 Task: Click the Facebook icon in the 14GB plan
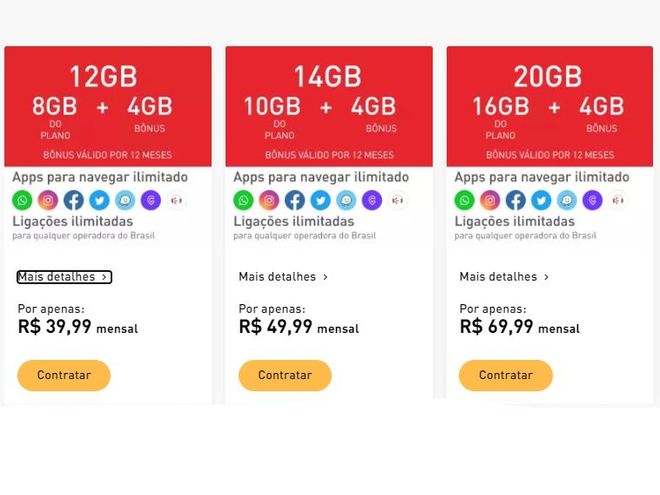(x=295, y=200)
